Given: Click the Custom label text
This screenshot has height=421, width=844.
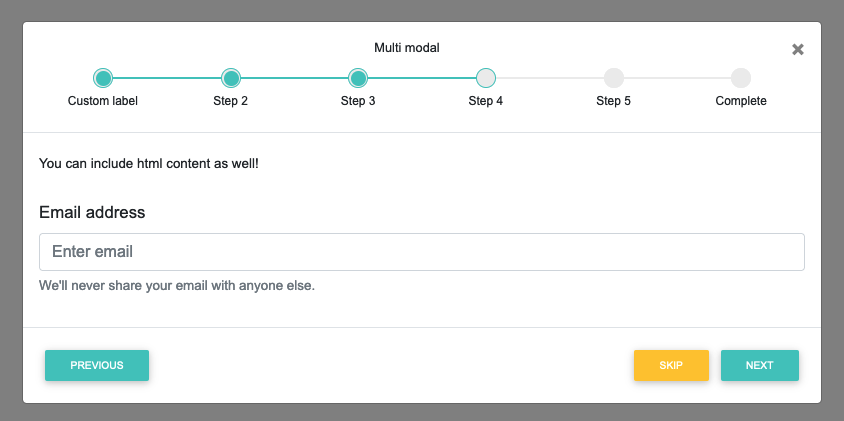Looking at the screenshot, I should (103, 101).
